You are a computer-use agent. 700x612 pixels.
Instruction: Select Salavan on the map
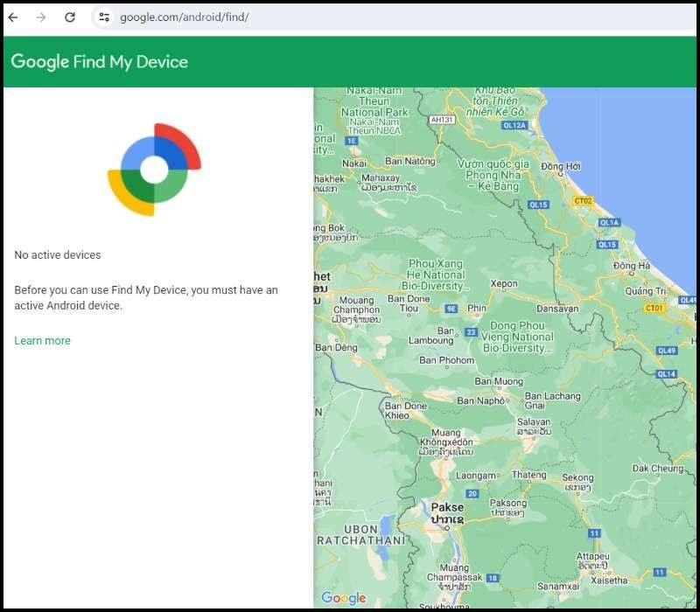point(534,422)
